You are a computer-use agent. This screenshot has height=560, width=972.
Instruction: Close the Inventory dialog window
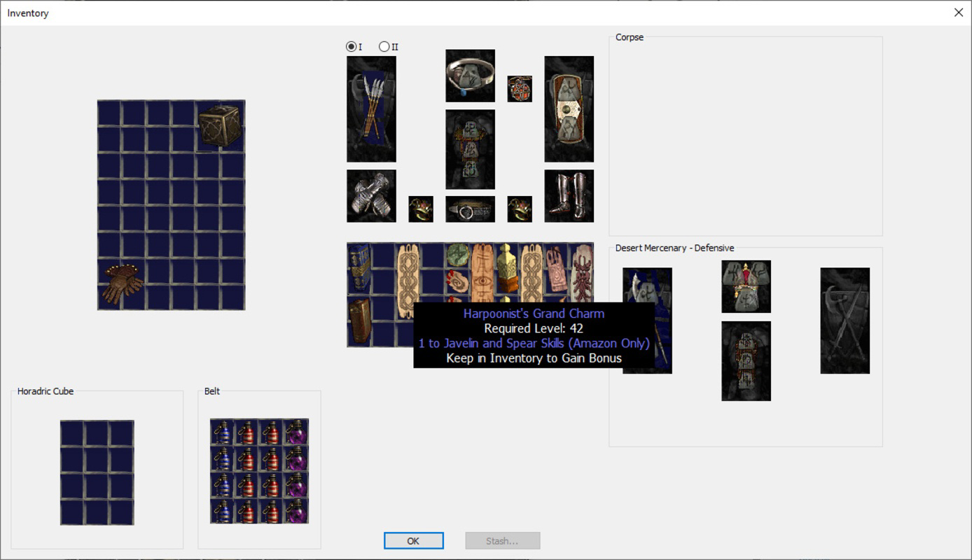tap(958, 13)
